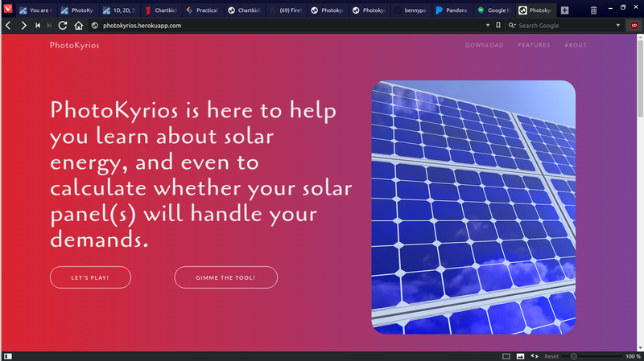Reload the current page
Image resolution: width=644 pixels, height=361 pixels.
point(63,26)
